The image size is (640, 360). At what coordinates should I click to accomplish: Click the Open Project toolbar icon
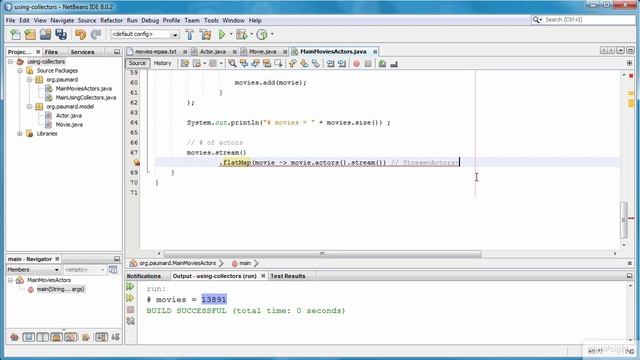pos(45,35)
